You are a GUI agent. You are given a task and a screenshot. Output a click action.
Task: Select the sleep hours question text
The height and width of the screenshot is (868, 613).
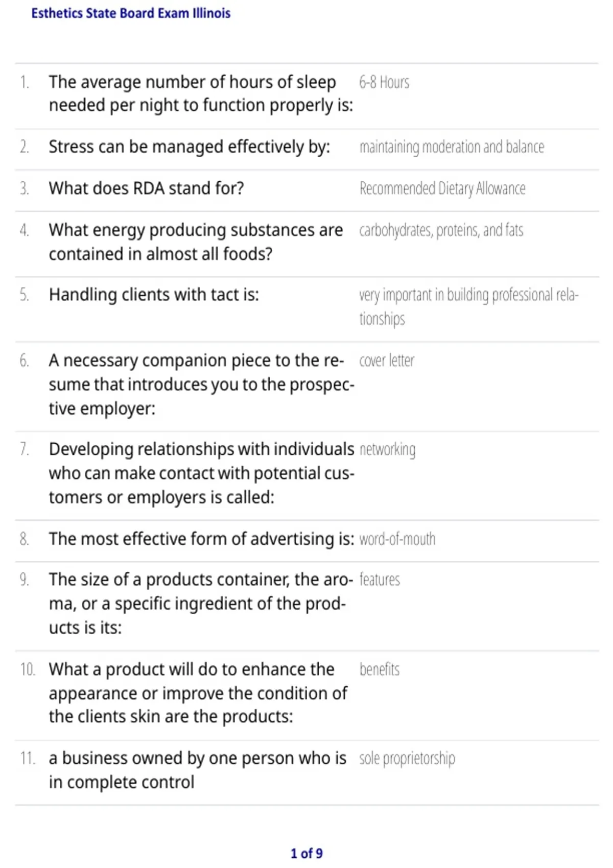point(201,93)
